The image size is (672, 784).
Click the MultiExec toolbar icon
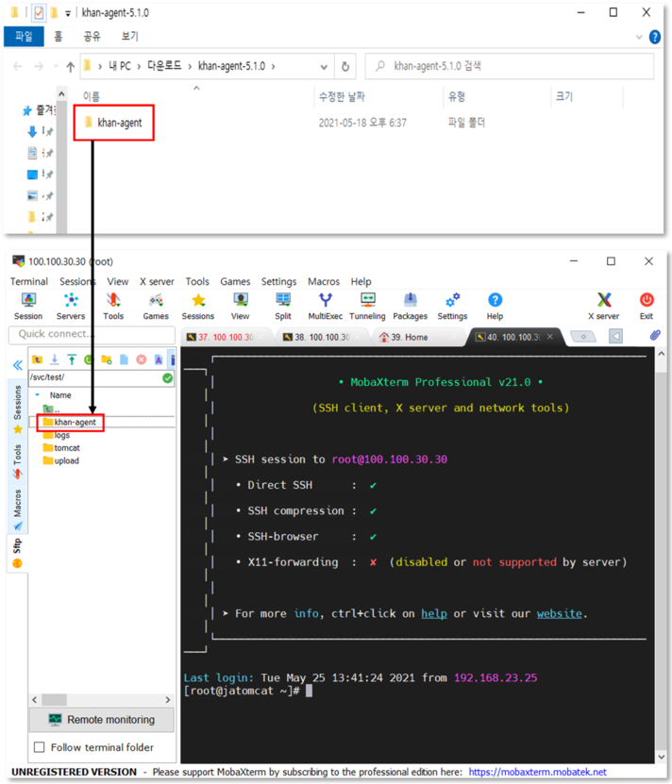(x=325, y=305)
